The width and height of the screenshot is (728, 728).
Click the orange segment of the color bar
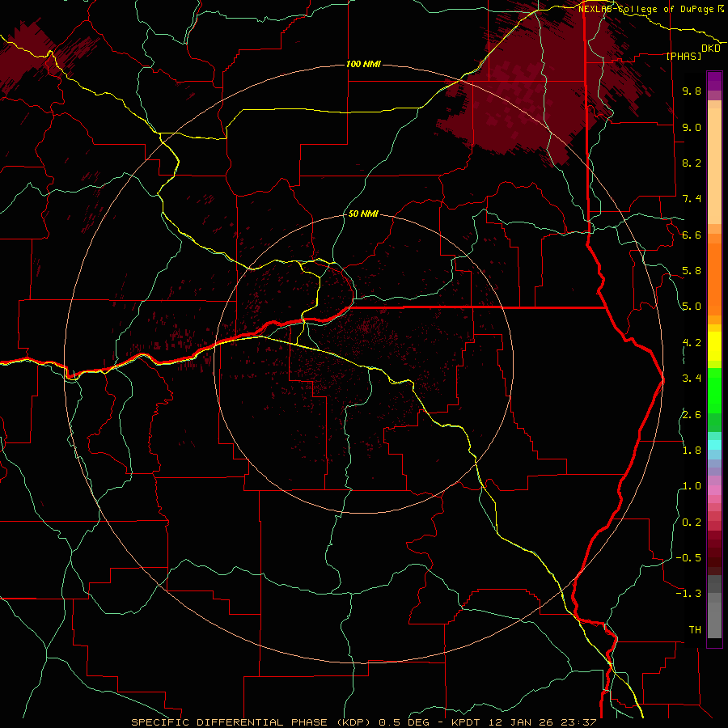714,278
